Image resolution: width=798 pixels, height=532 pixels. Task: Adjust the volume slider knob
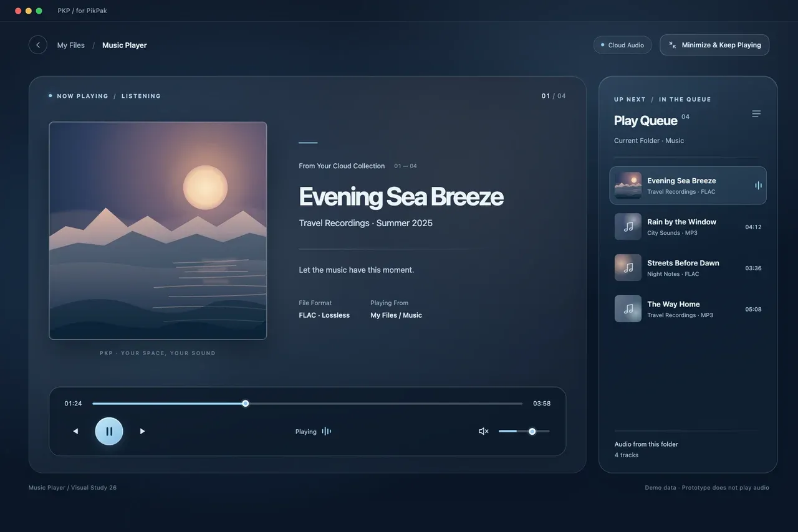pyautogui.click(x=532, y=431)
